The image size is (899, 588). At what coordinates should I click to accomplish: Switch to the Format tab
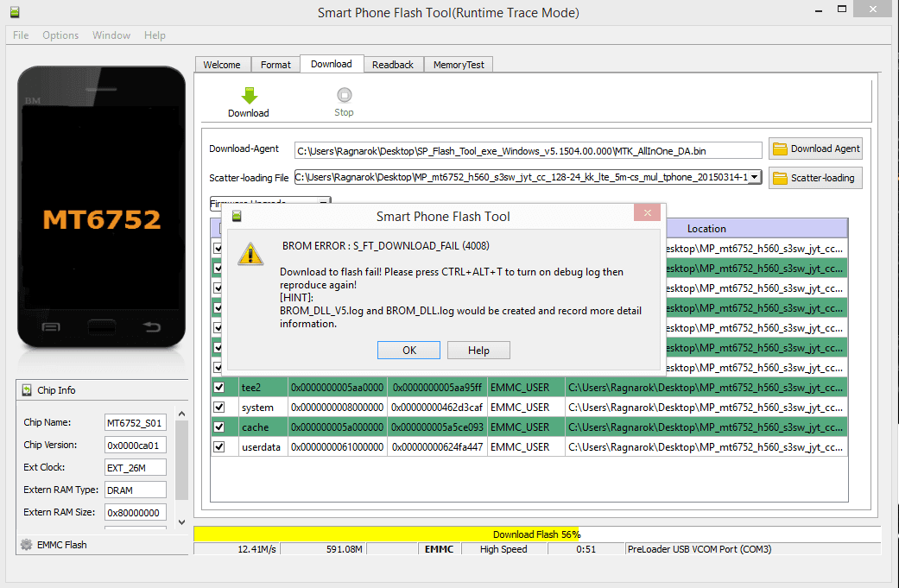(275, 65)
